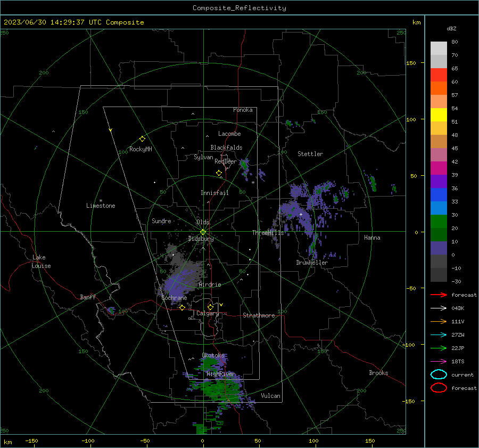
Task: Click the purple echo area near Cochrane
Action: point(179,284)
